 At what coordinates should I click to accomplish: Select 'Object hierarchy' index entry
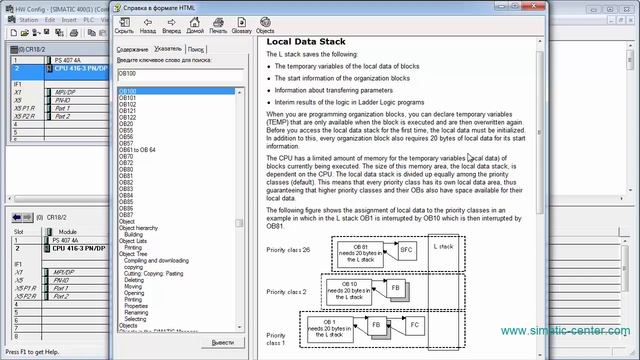[138, 228]
